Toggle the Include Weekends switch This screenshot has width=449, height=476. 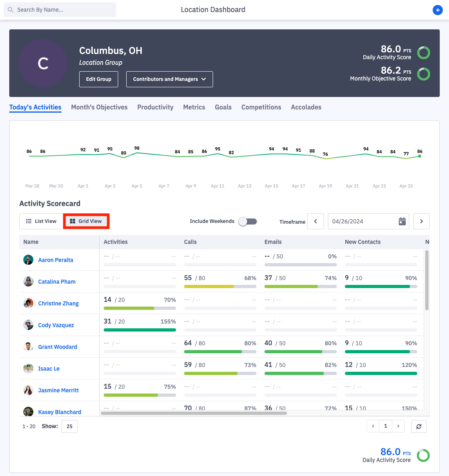pyautogui.click(x=248, y=221)
